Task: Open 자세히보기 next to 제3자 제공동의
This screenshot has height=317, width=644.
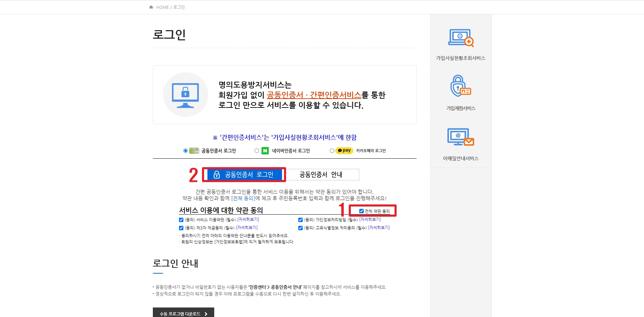Action: 247,227
